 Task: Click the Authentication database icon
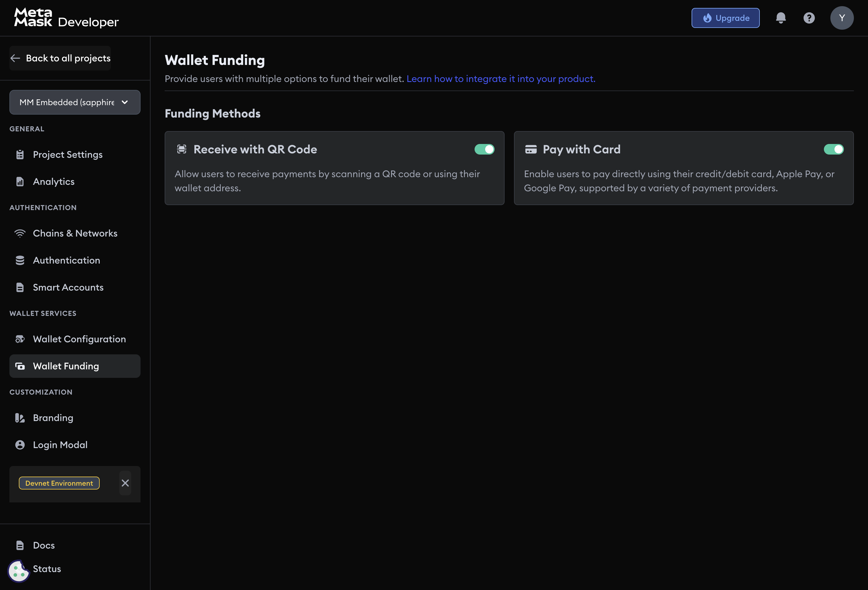pyautogui.click(x=20, y=261)
